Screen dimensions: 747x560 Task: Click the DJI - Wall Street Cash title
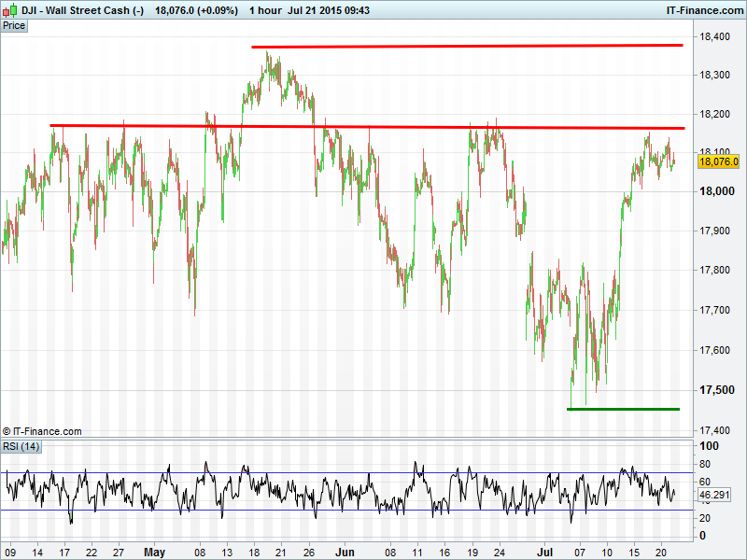82,10
